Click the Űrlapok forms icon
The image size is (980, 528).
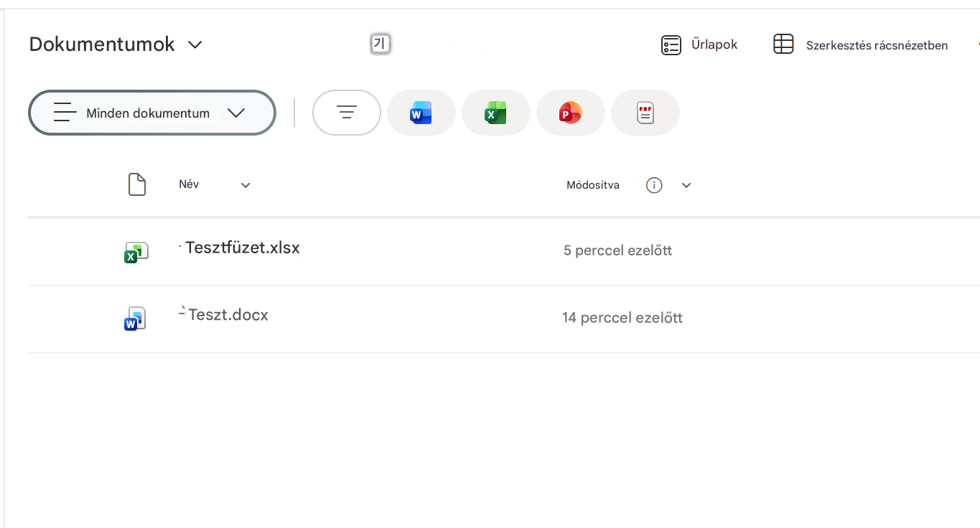tap(671, 45)
